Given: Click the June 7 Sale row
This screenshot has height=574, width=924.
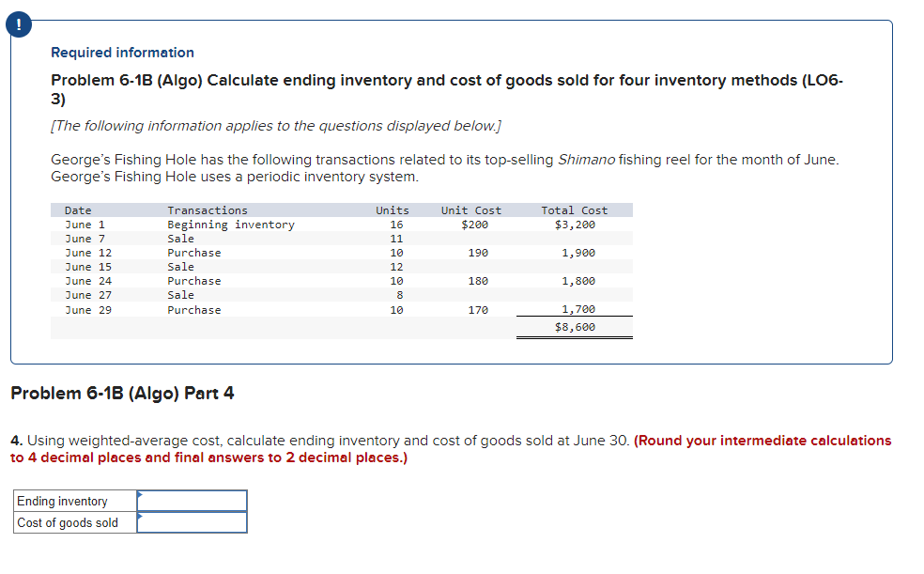Looking at the screenshot, I should tap(282, 238).
